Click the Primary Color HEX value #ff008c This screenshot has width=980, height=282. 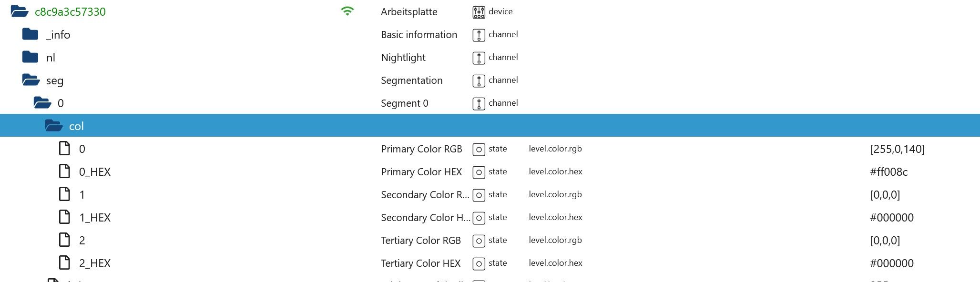click(888, 172)
